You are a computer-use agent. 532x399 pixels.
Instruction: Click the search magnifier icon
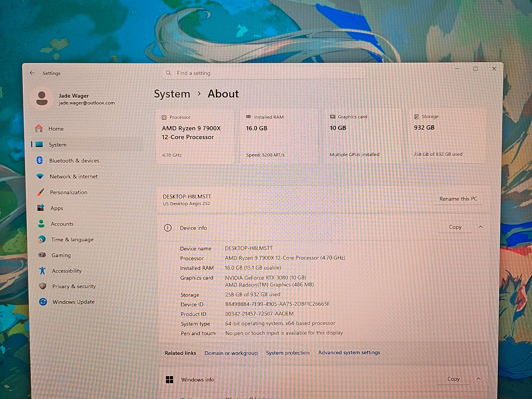[x=169, y=73]
